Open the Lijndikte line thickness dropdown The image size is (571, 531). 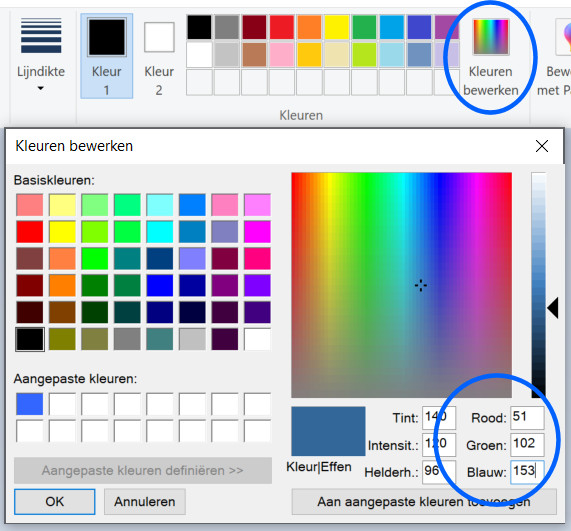point(41,55)
